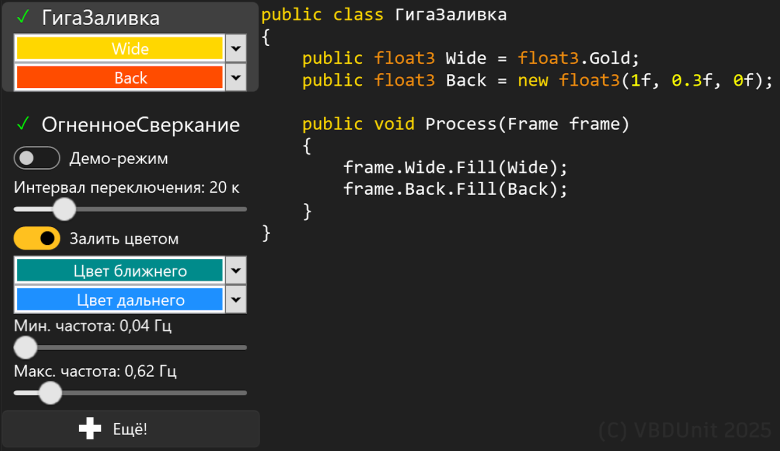The image size is (780, 451).
Task: Click the (C) VBDUnit 2025 link
Action: point(685,430)
